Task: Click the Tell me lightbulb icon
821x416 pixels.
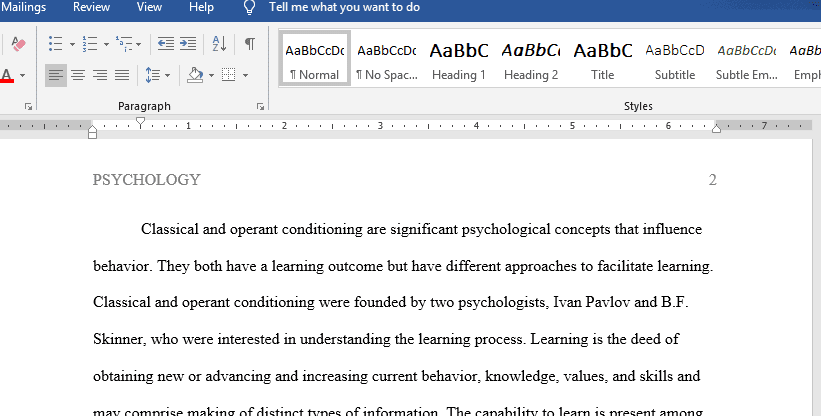Action: pos(250,7)
